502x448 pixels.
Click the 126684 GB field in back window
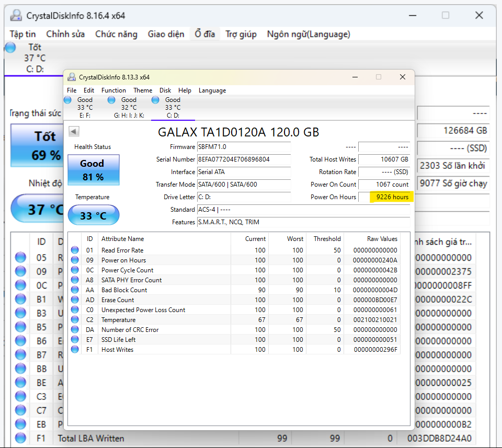453,131
